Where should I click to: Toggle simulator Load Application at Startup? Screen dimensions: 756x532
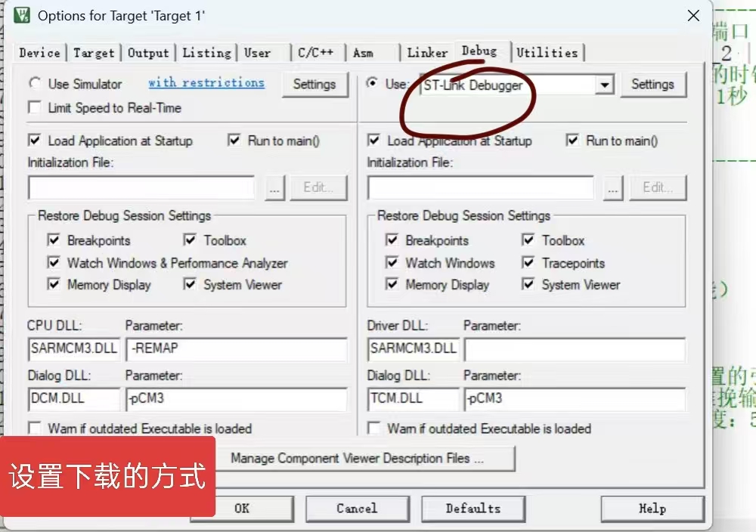tap(35, 141)
